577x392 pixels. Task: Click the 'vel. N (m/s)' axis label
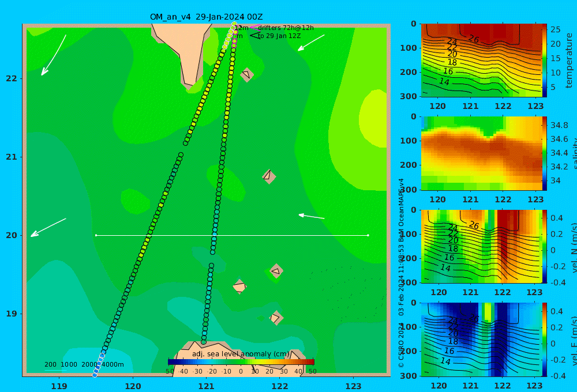coord(574,248)
